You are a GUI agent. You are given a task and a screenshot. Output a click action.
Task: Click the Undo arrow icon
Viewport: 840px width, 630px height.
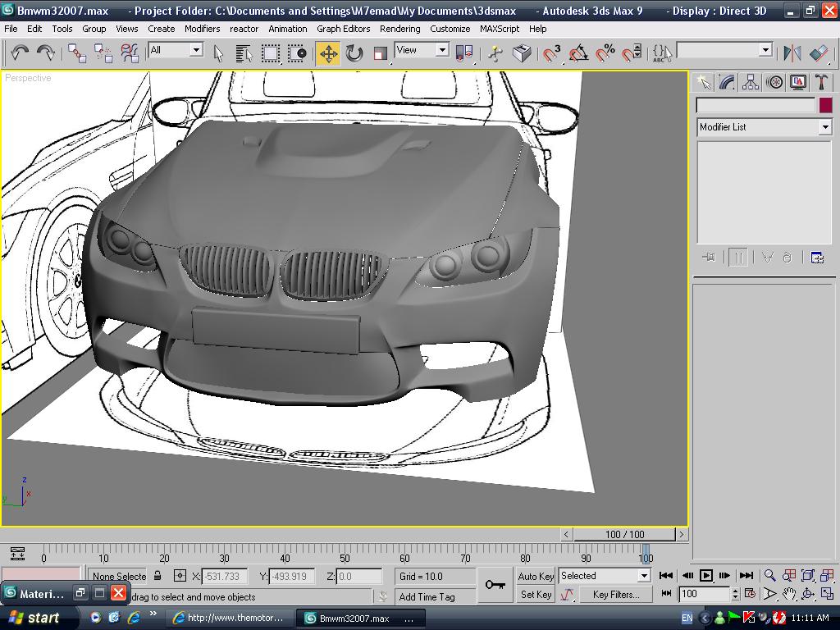[20, 52]
